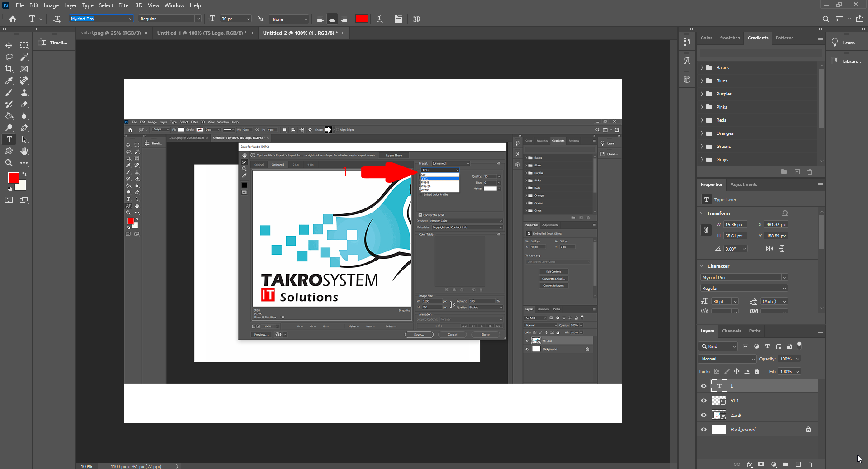This screenshot has width=868, height=469.
Task: Delete layer with trash icon in Layers panel
Action: tap(810, 464)
